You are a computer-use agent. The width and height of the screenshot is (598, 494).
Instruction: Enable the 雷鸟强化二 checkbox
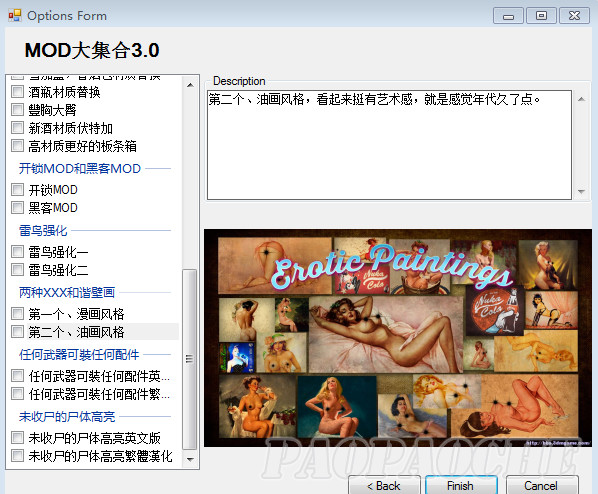(x=18, y=270)
